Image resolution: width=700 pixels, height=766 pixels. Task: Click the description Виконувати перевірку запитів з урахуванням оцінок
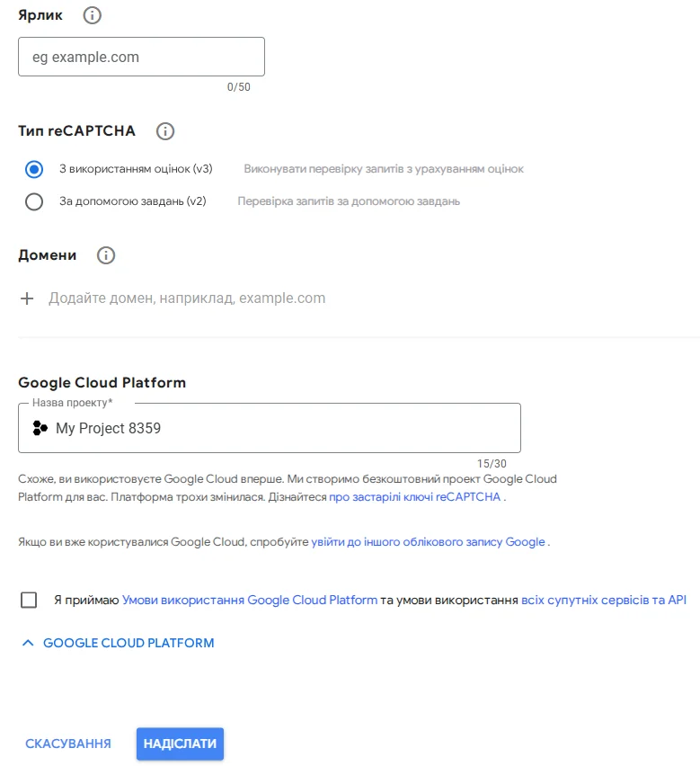[384, 169]
